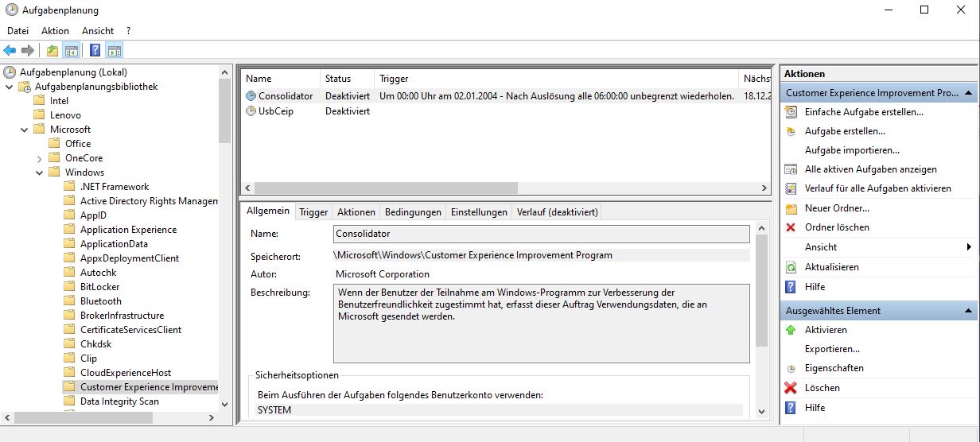Select the Allgemein tab
This screenshot has height=442, width=980.
coord(268,211)
